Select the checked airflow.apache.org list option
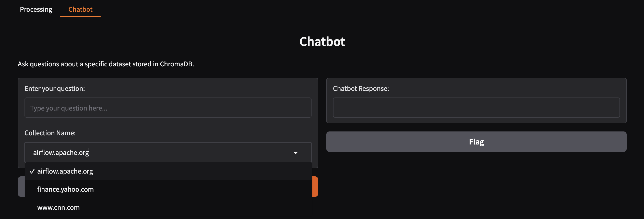 coord(65,171)
